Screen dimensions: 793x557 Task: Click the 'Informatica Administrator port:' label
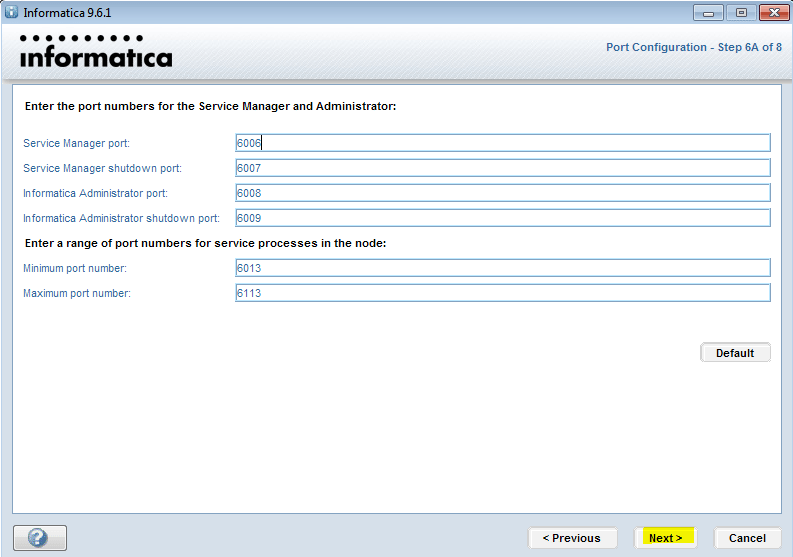[95, 193]
